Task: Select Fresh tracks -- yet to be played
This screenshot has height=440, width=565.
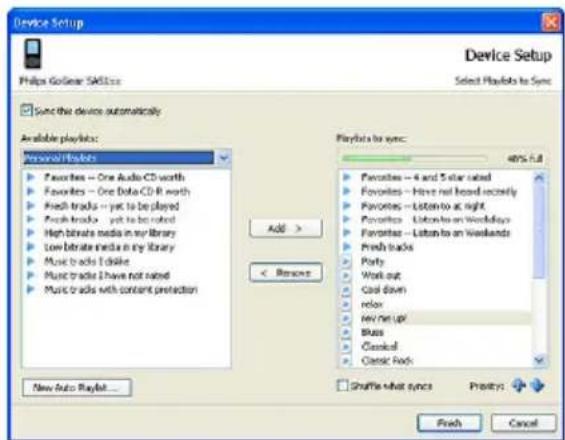Action: [111, 206]
